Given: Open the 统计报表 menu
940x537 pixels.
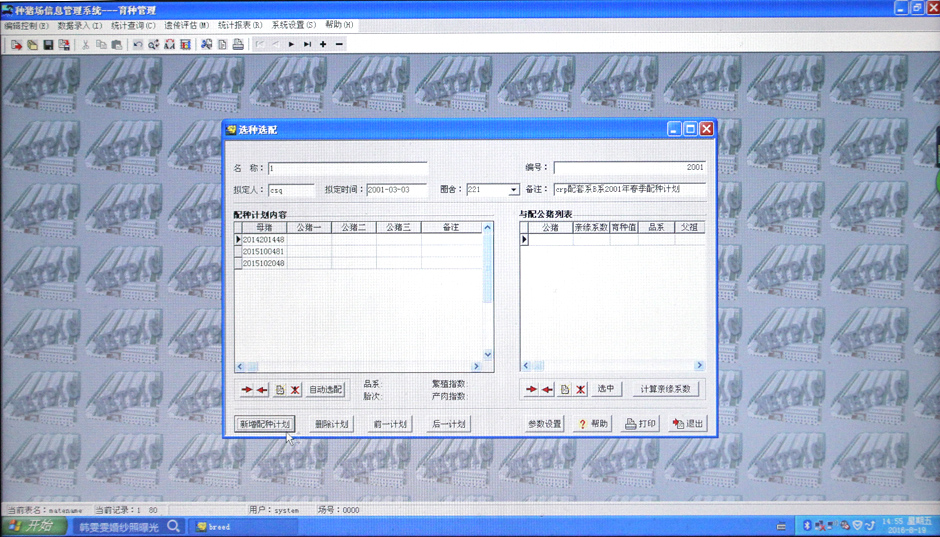Looking at the screenshot, I should 240,25.
